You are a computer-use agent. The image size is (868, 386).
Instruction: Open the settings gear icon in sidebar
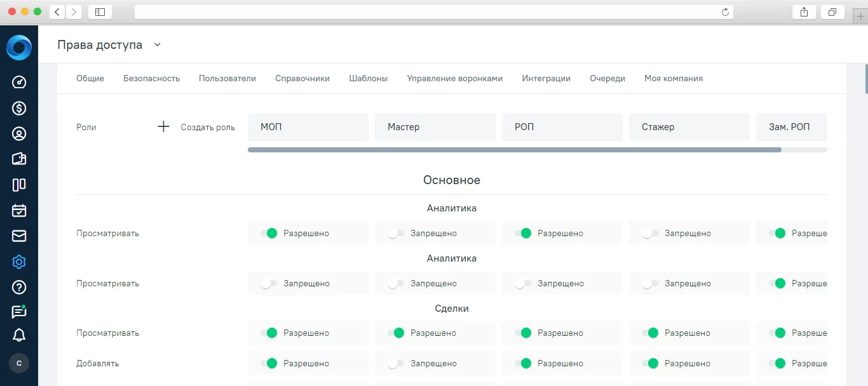19,262
